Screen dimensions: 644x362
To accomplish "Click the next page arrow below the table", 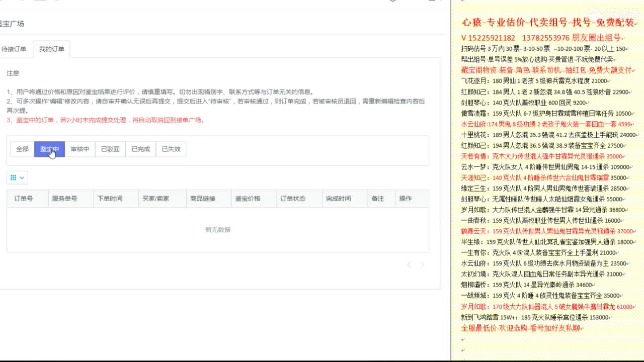I will (423, 264).
